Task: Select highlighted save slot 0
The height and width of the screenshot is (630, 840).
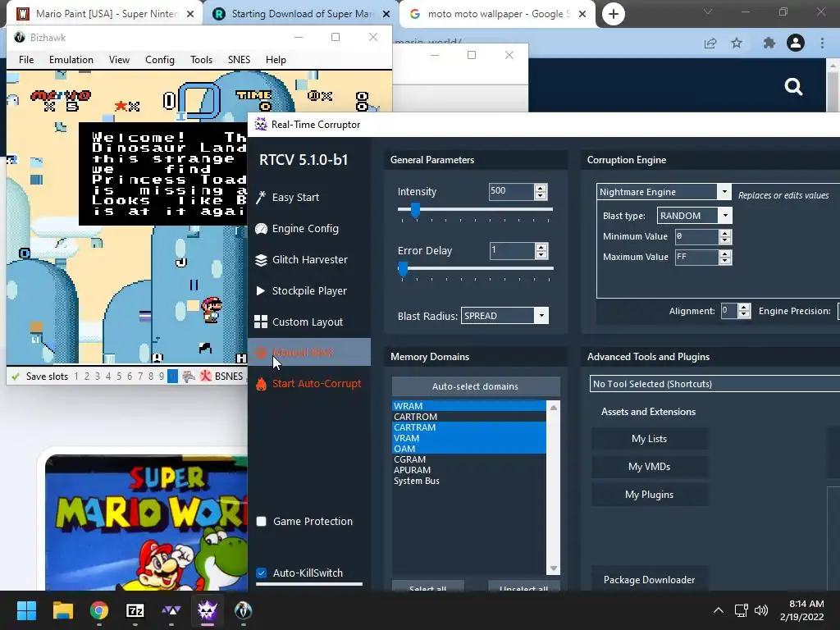Action: 172,376
